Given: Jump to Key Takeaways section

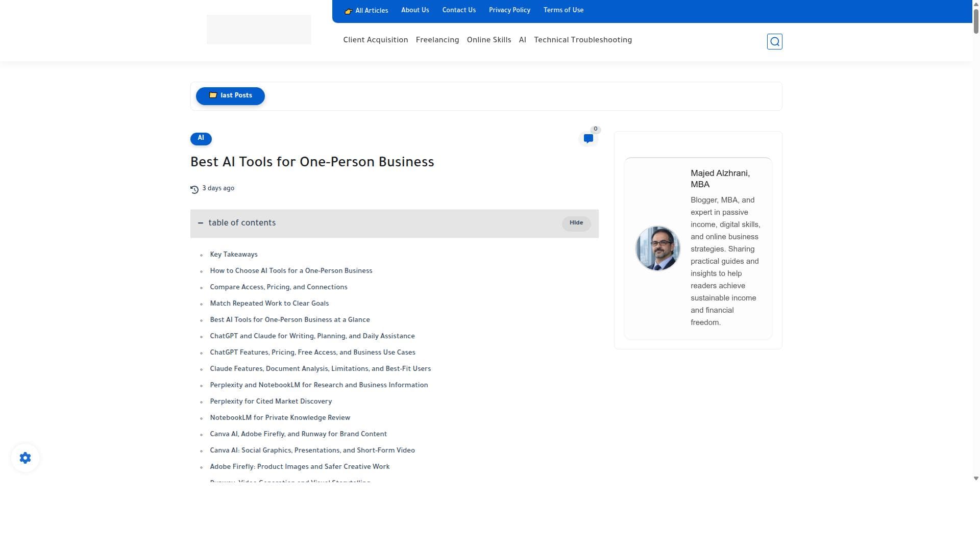Looking at the screenshot, I should [x=234, y=255].
